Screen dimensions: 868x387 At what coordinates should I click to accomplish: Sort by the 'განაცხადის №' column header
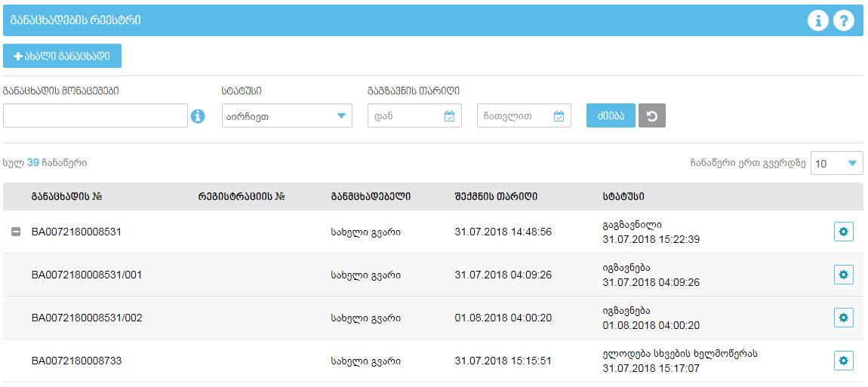(x=66, y=197)
